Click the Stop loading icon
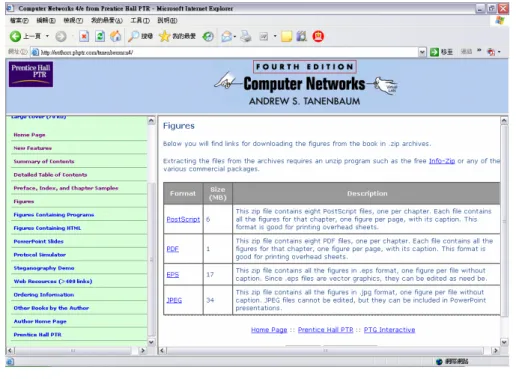 coord(84,36)
